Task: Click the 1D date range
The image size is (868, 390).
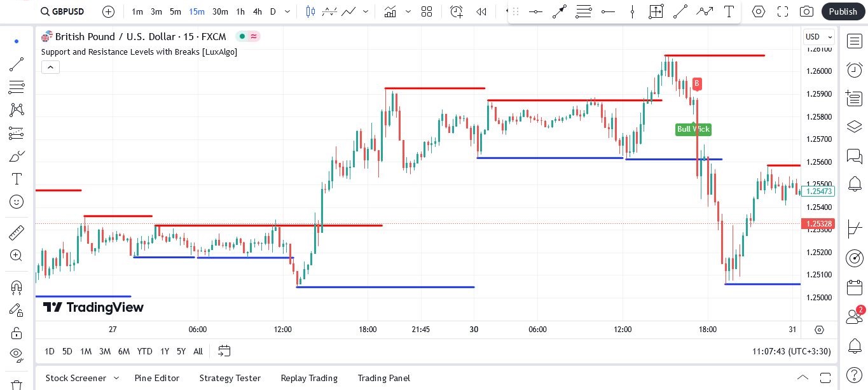Action: click(49, 351)
